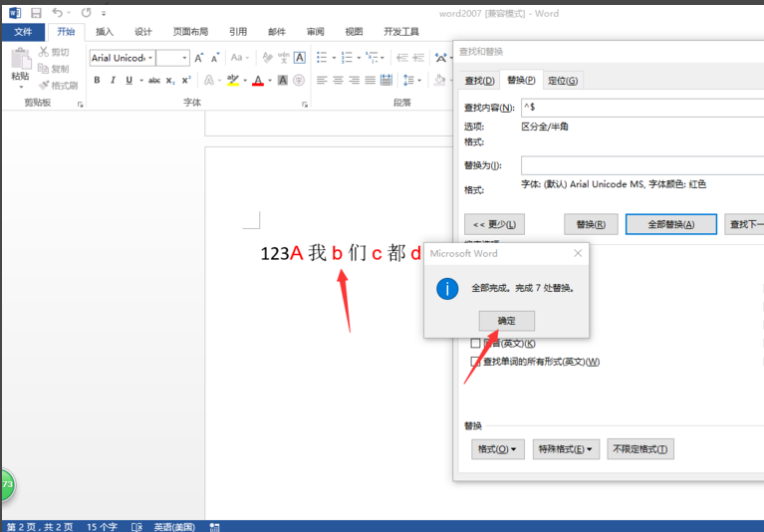Collapse options with << 更少(L)

pyautogui.click(x=494, y=224)
